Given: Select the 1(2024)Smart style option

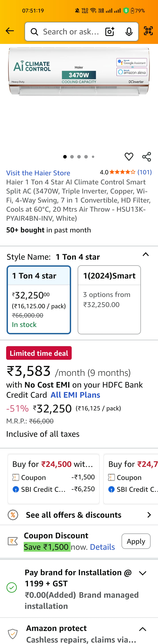Looking at the screenshot, I should click(109, 299).
